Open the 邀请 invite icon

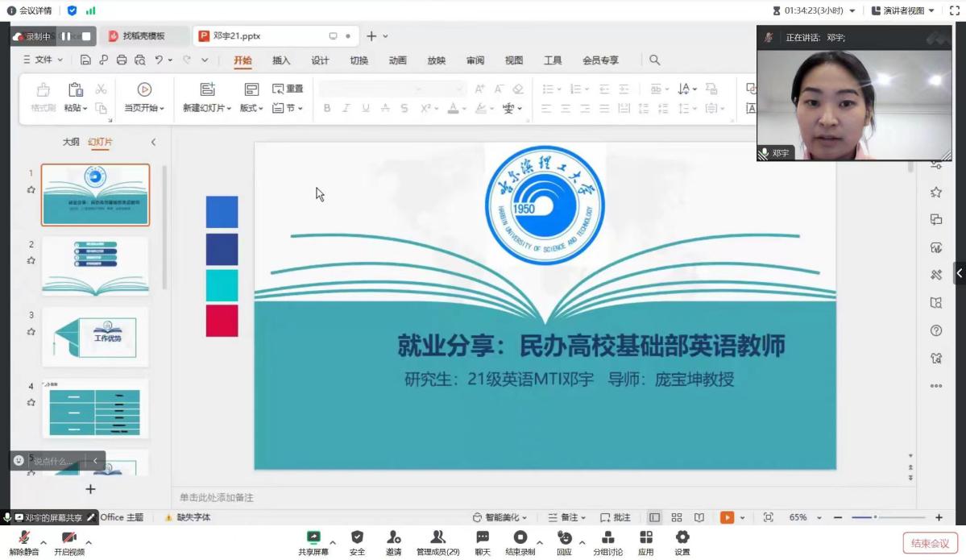point(393,538)
